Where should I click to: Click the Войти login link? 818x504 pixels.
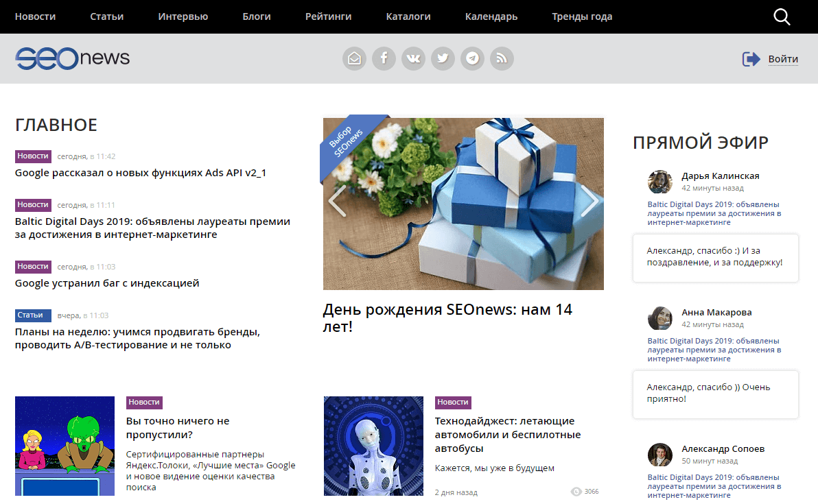click(782, 59)
